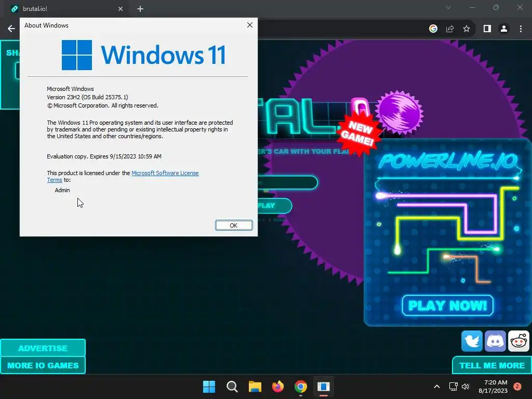Click 'Version 23H2 (OS Build 25375.1)' text
532x399 pixels.
[x=87, y=97]
